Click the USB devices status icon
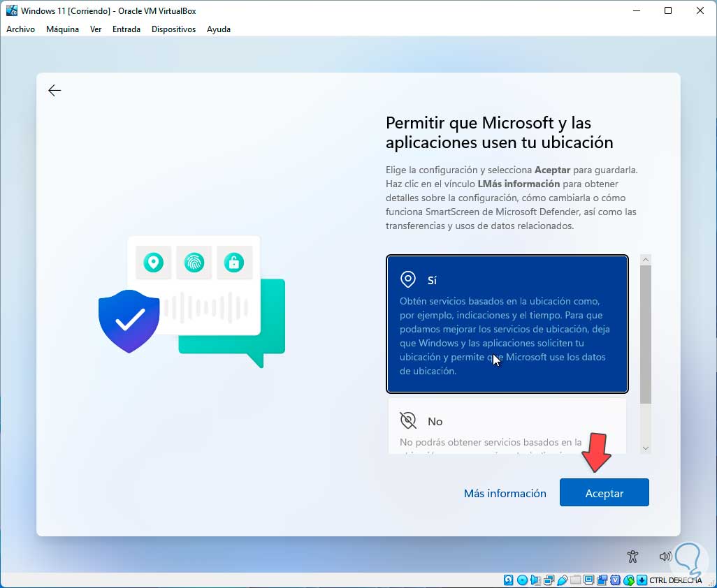Screen dimensions: 717x588 [563, 580]
